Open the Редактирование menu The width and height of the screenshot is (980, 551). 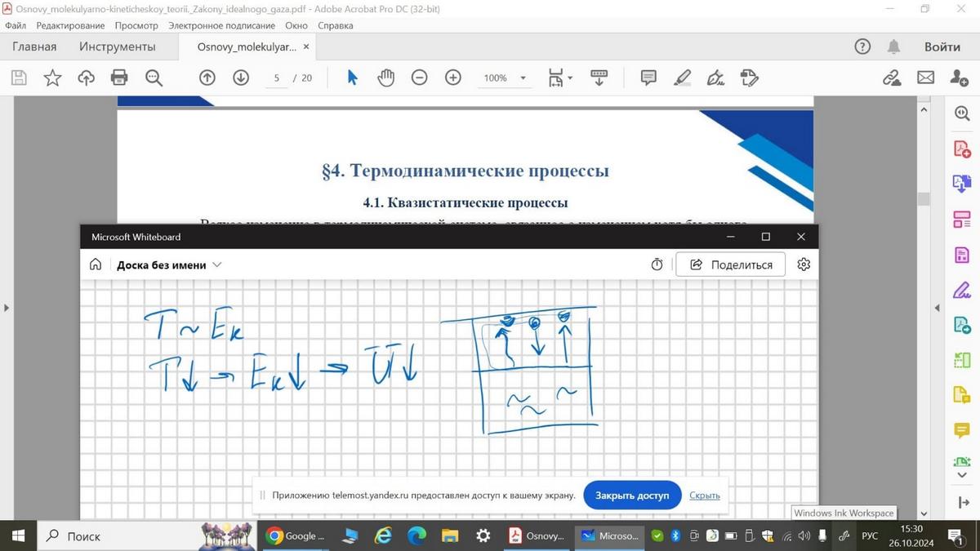70,25
